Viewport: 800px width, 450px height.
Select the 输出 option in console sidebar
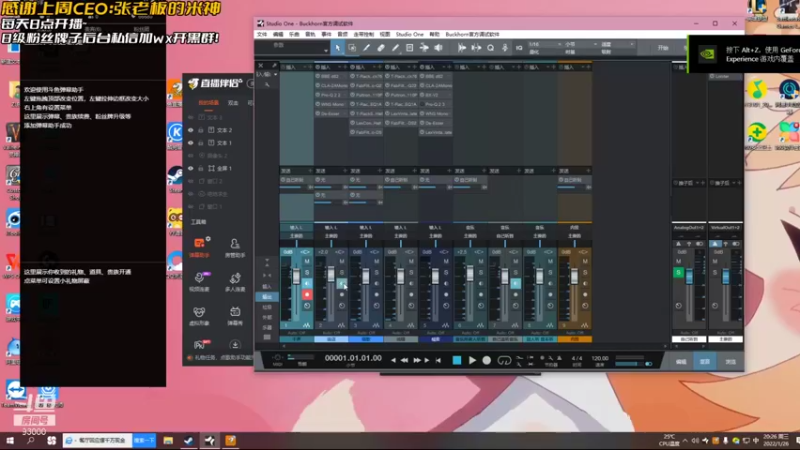tap(267, 297)
